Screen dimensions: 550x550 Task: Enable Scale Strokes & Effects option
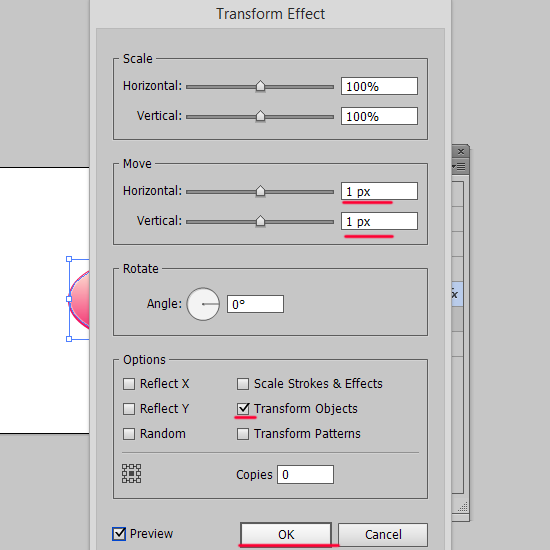click(x=243, y=384)
